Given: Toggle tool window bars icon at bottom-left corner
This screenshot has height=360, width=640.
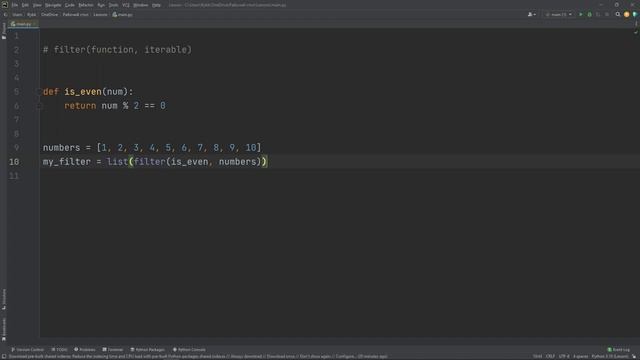Looking at the screenshot, I should coord(4,357).
